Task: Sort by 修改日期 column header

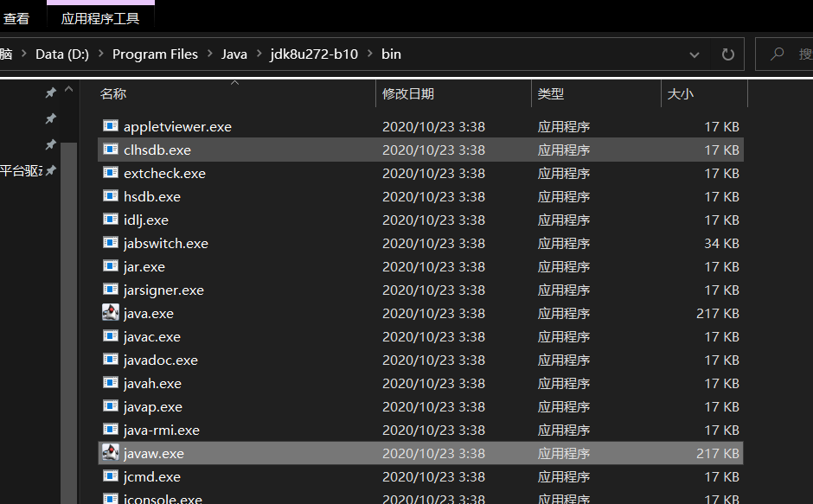Action: (x=408, y=94)
